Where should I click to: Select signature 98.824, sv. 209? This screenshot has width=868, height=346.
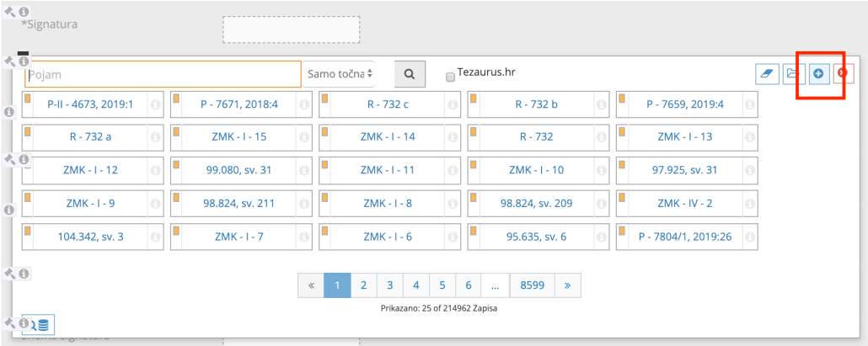point(537,204)
